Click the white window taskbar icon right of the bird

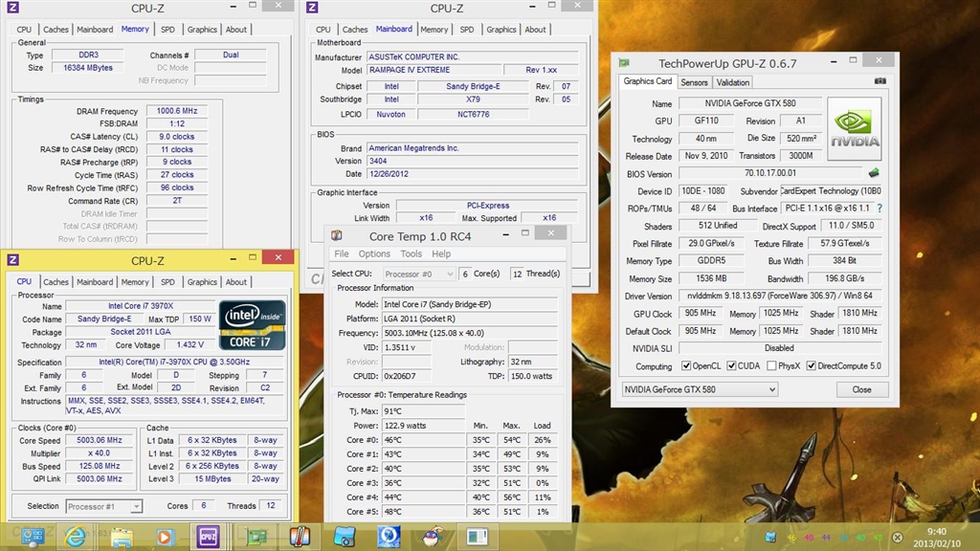click(477, 537)
